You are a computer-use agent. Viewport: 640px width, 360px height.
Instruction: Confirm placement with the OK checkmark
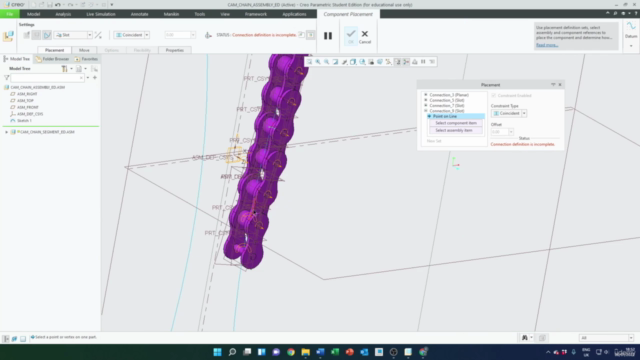pos(351,36)
